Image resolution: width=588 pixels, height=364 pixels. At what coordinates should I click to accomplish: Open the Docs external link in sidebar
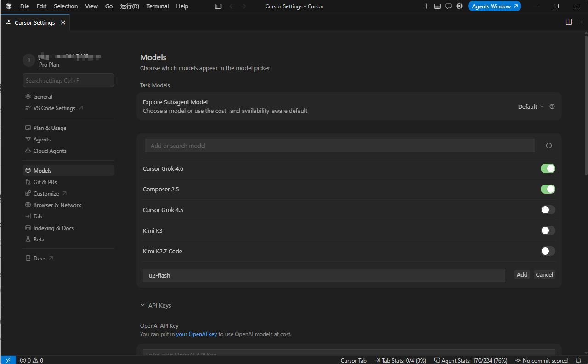pos(68,258)
